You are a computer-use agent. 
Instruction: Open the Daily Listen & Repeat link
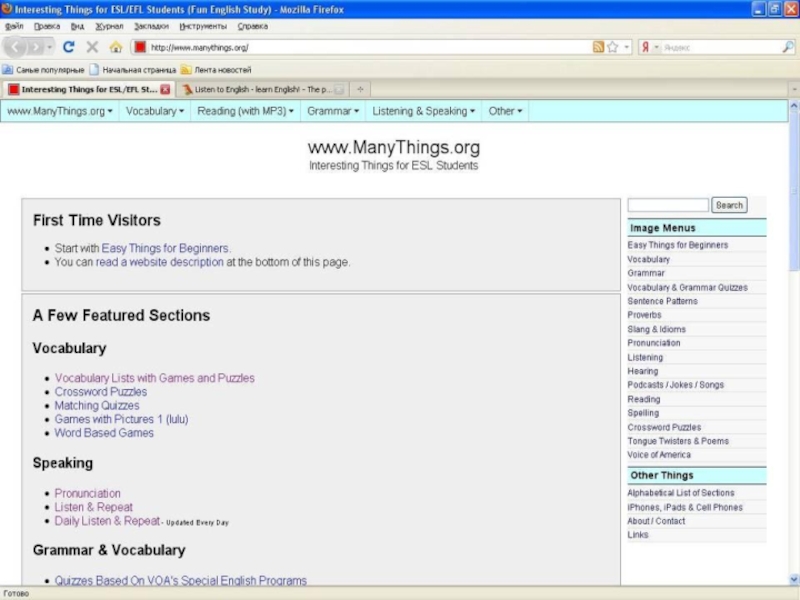(107, 521)
